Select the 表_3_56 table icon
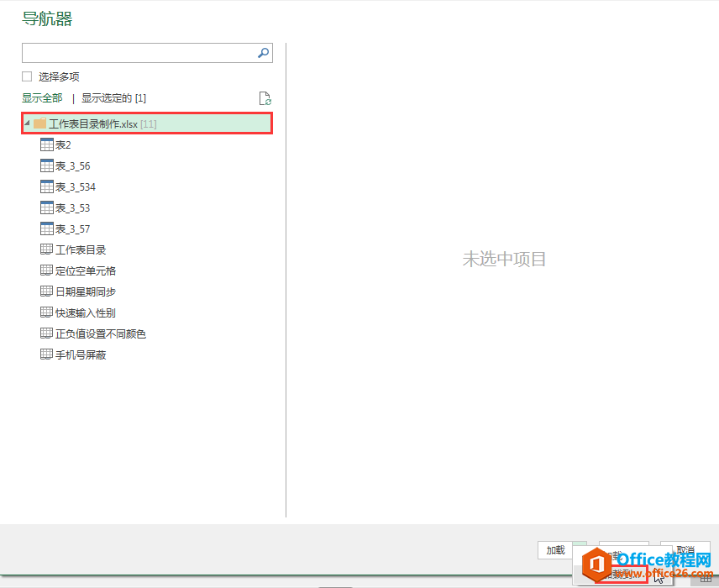Screen dimensions: 719x588 (x=47, y=165)
